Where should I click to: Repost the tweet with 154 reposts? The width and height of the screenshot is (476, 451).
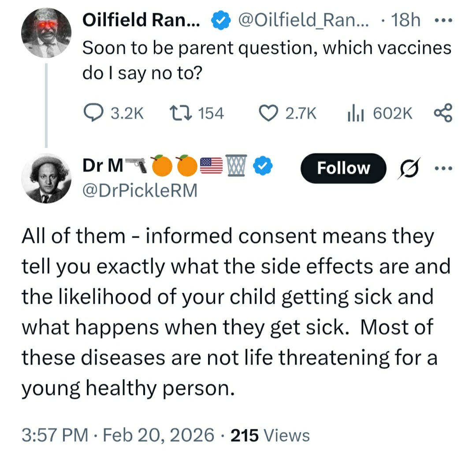[x=179, y=113]
